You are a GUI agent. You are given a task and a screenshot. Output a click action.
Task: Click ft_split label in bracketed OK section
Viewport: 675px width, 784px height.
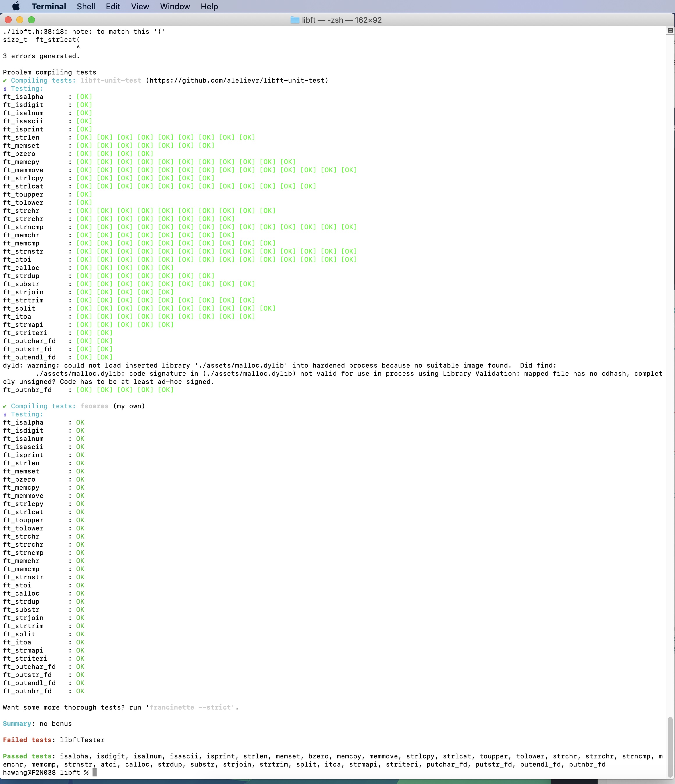[x=19, y=308]
